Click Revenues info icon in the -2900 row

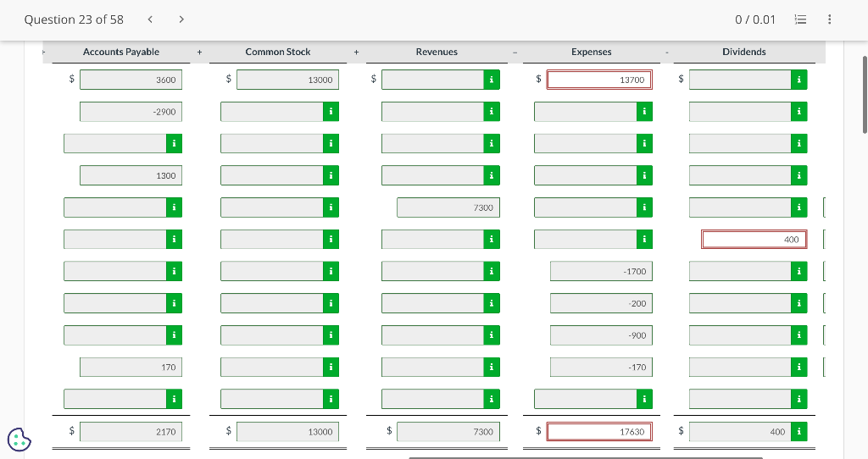point(492,112)
